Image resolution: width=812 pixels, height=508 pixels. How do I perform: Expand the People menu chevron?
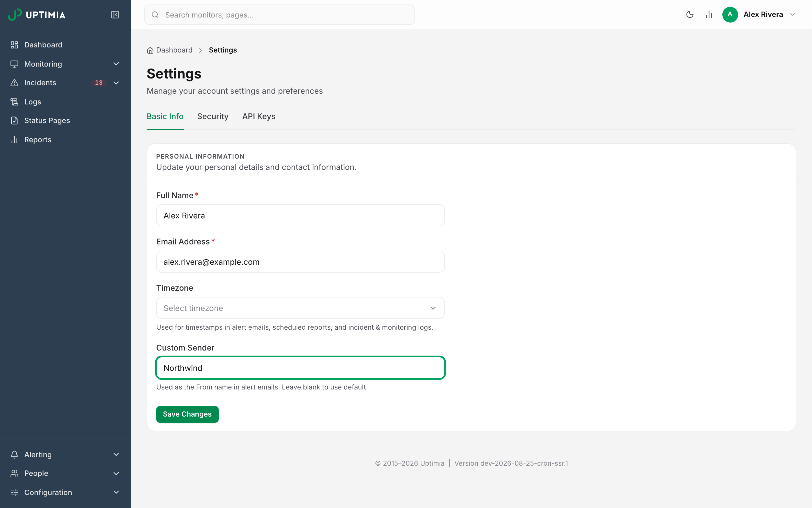pyautogui.click(x=116, y=473)
